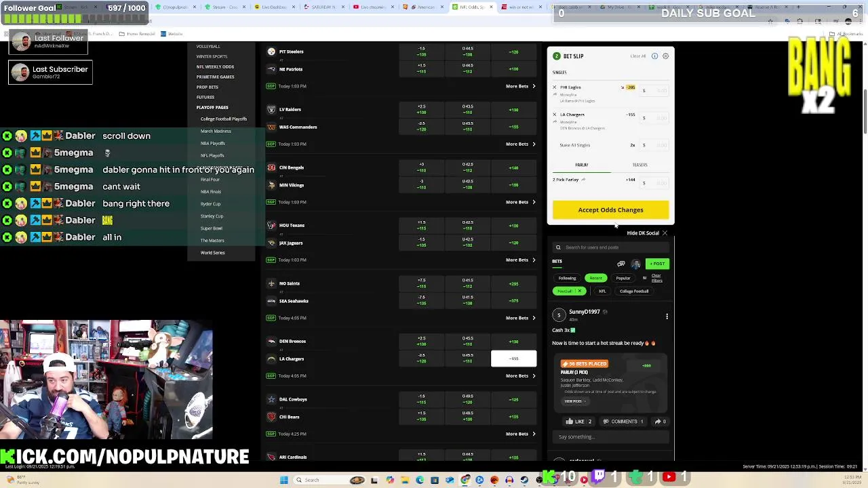
Task: Toggle the Following filter
Action: [568, 278]
